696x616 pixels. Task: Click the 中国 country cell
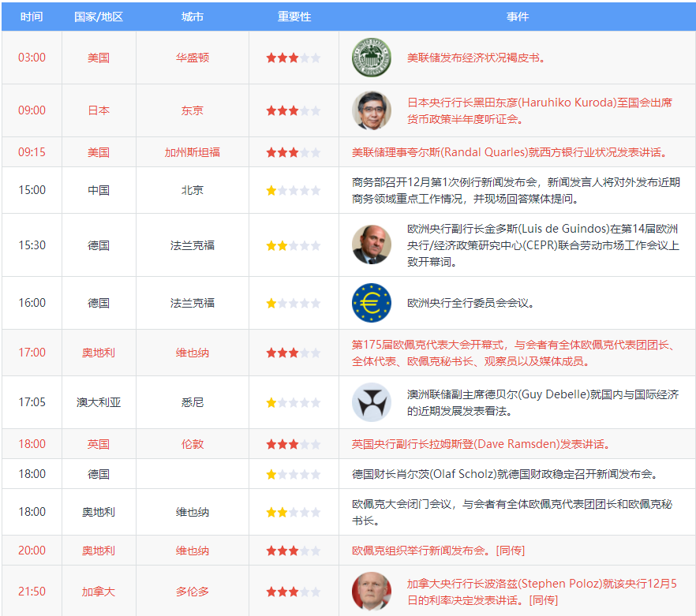pos(99,190)
